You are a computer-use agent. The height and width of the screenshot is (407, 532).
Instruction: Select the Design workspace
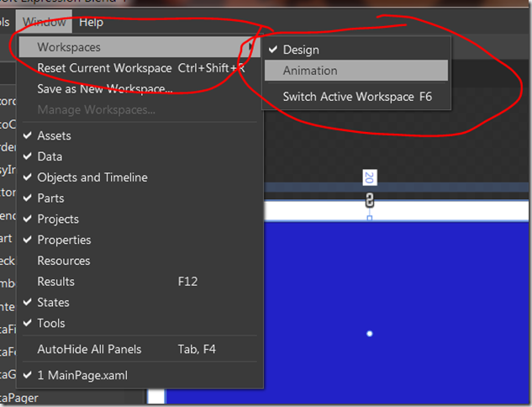coord(356,50)
